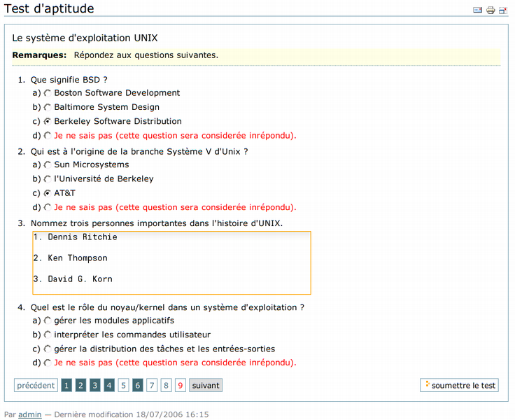Screen dimensions: 515x420
Task: Select 'l'Université de Berkeley' radio button
Action: (48, 179)
